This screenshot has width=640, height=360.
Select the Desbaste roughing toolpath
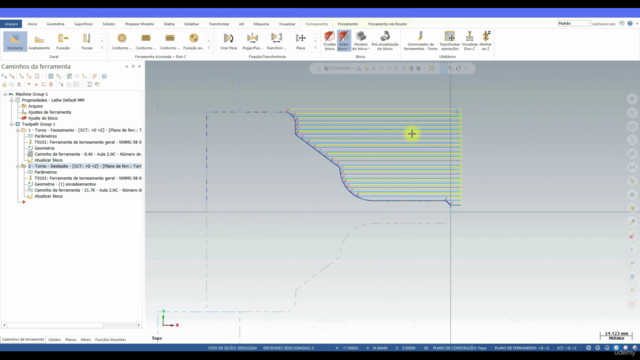click(15, 41)
